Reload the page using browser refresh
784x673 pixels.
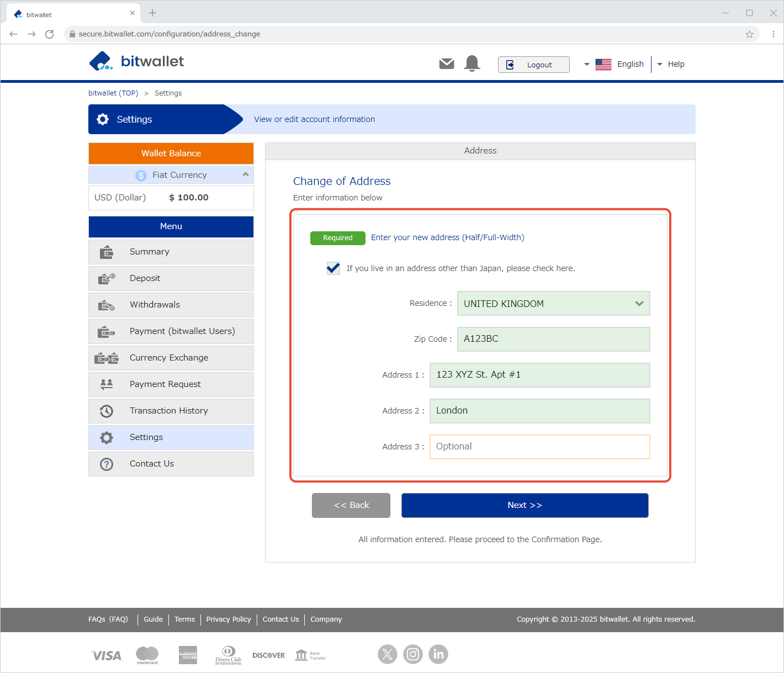49,34
